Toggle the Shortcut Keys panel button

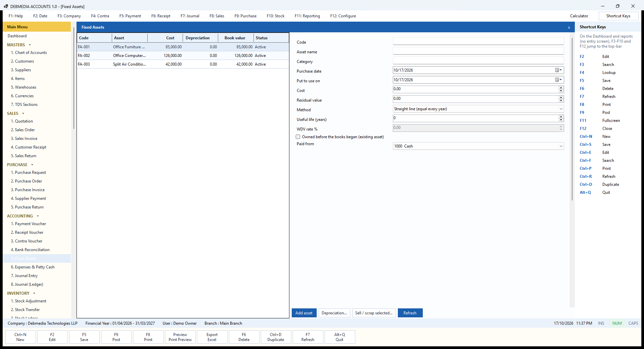[618, 16]
